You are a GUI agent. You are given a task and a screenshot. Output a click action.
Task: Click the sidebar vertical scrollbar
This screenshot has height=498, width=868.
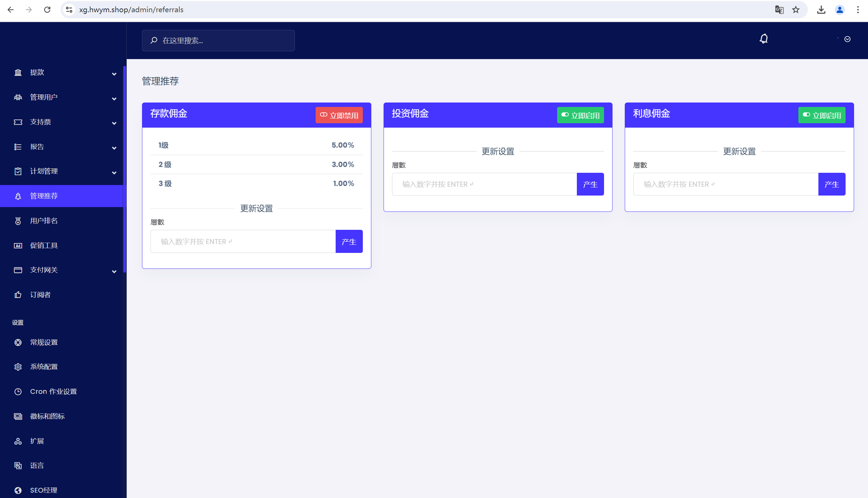coord(125,169)
